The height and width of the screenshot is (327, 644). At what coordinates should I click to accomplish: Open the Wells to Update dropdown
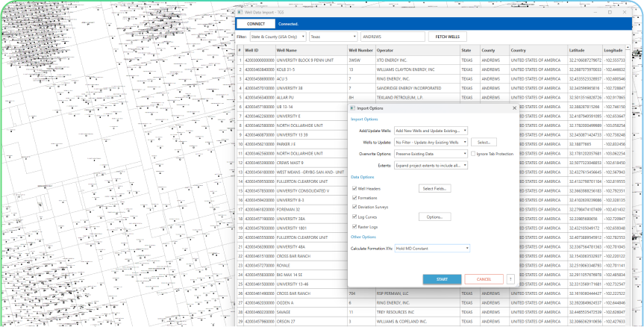tap(431, 142)
